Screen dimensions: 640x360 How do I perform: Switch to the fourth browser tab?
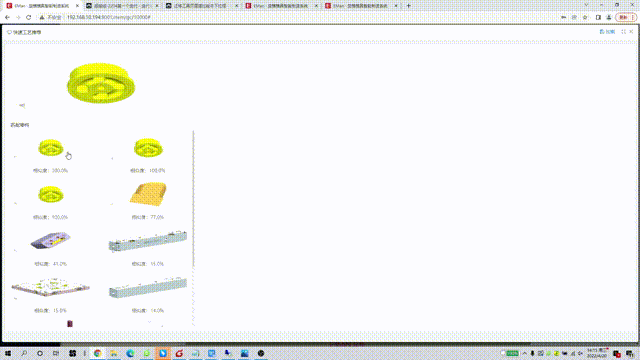pyautogui.click(x=281, y=6)
